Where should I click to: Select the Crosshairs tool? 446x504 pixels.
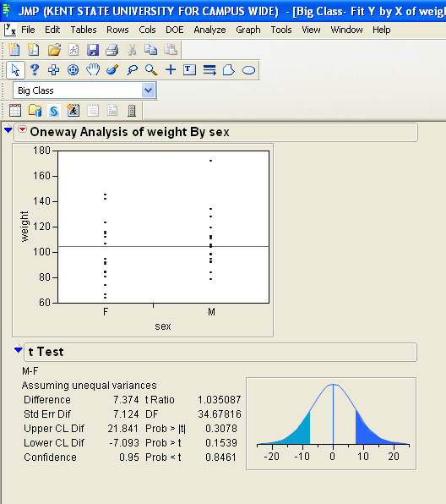point(171,69)
